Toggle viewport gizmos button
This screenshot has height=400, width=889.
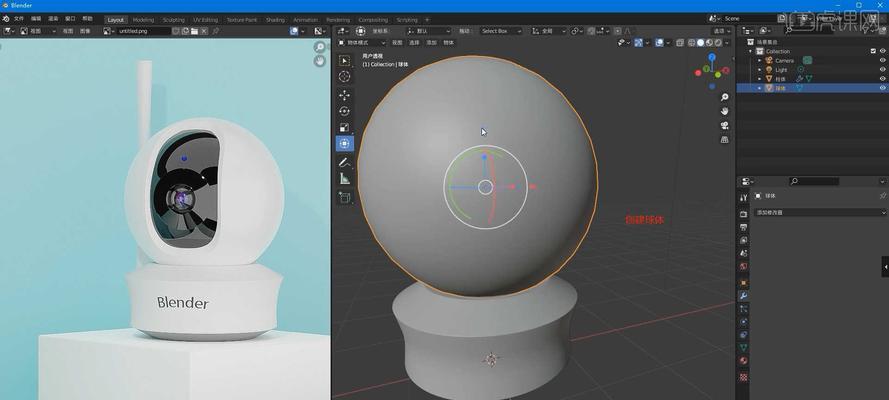click(x=638, y=42)
